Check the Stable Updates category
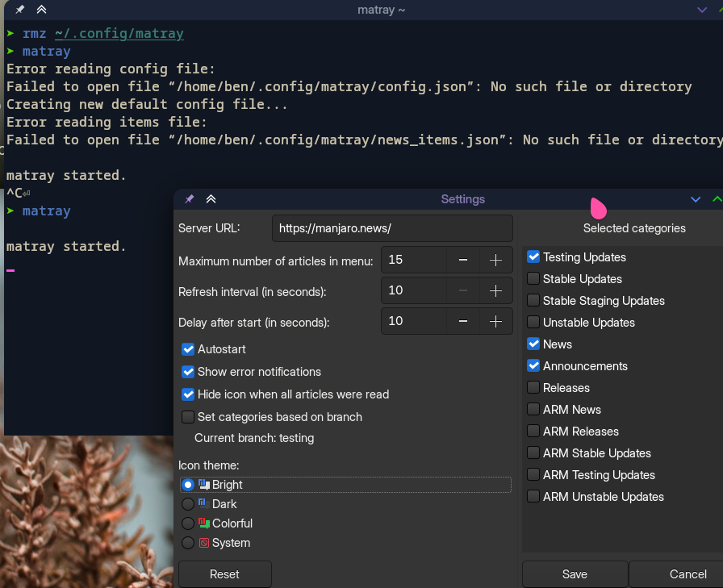The width and height of the screenshot is (723, 588). click(533, 279)
